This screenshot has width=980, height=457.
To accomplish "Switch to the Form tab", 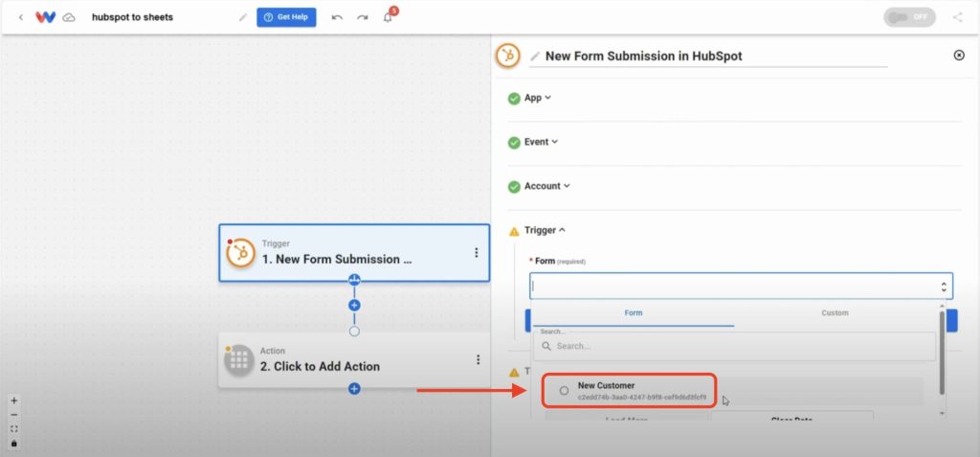I will [634, 313].
